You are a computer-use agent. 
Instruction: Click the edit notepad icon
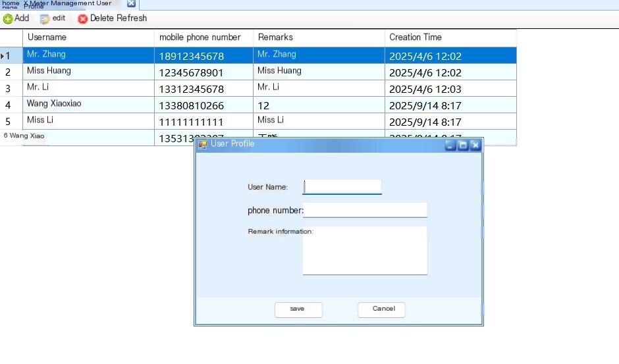(x=45, y=18)
